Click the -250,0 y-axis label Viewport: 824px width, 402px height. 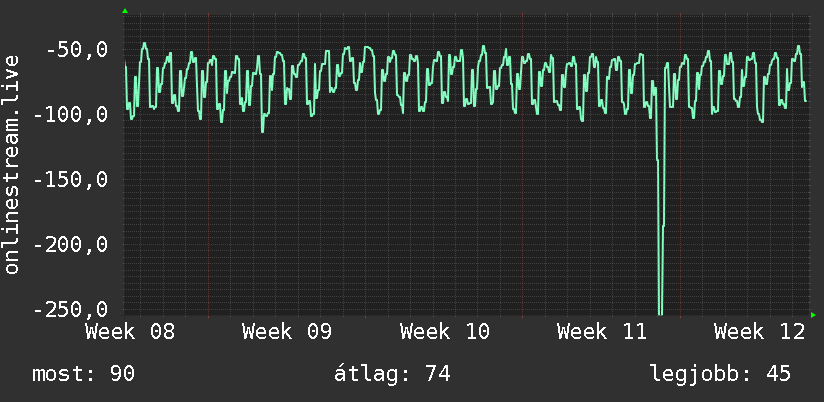pos(70,310)
